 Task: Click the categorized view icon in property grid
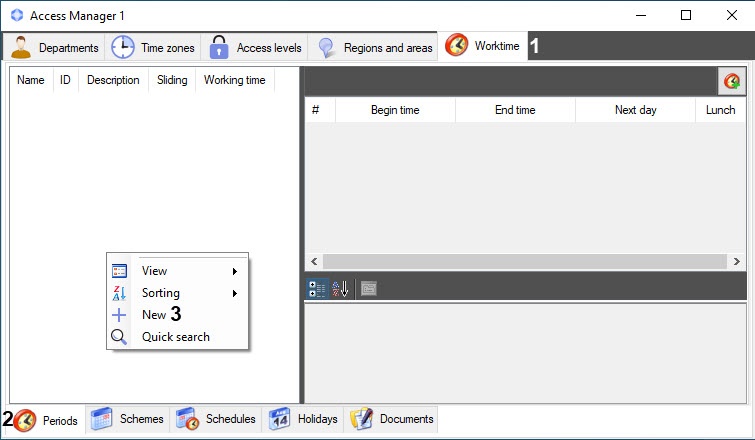[317, 289]
